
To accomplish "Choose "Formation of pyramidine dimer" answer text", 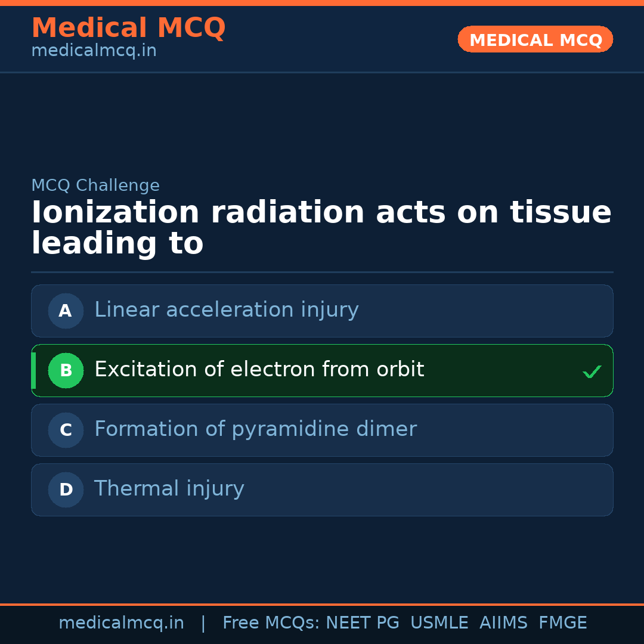I will (x=255, y=429).
